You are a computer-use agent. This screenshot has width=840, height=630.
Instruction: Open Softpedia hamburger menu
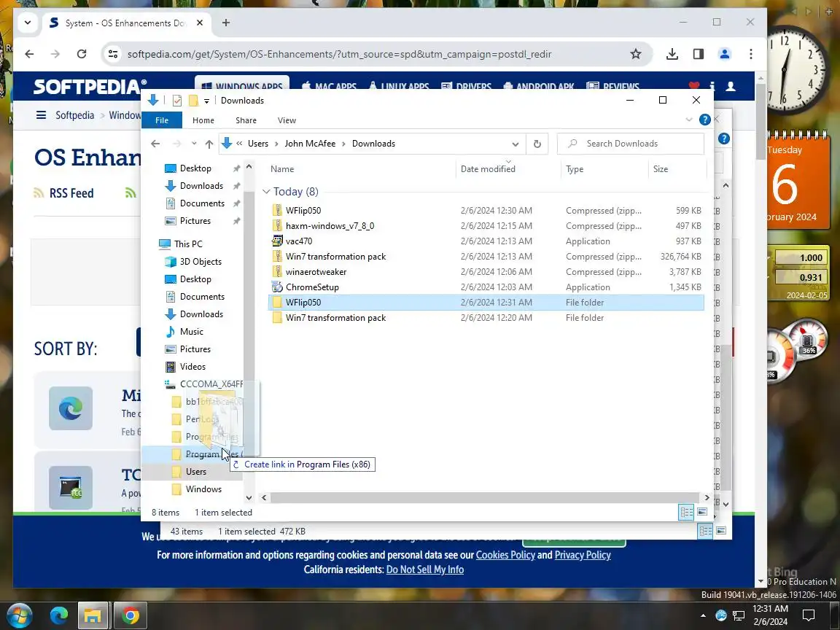click(41, 115)
